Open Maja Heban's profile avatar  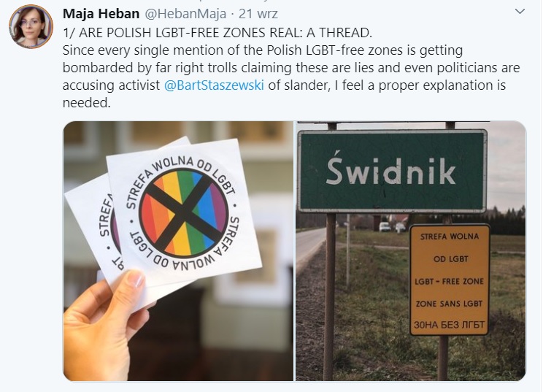click(31, 27)
